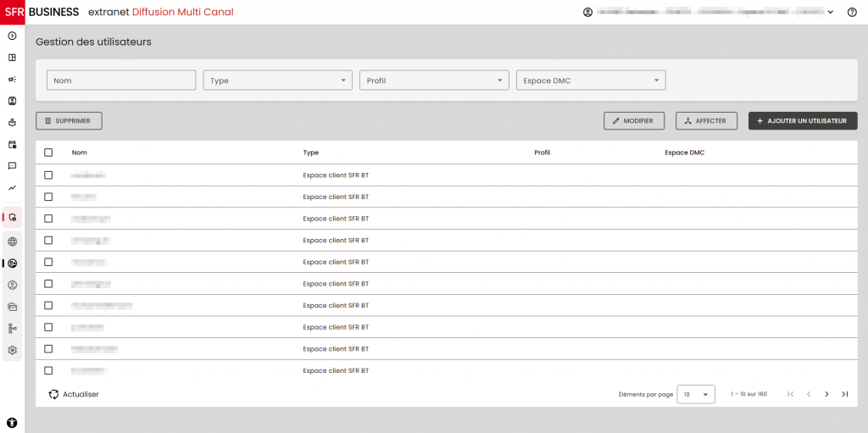This screenshot has width=868, height=433.
Task: Click the globe icon in sidebar
Action: click(x=12, y=241)
